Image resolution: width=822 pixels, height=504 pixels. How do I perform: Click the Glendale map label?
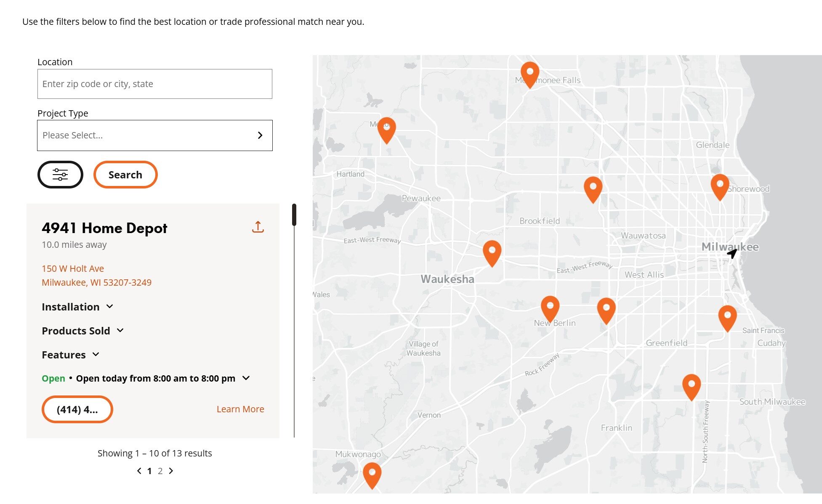(713, 145)
